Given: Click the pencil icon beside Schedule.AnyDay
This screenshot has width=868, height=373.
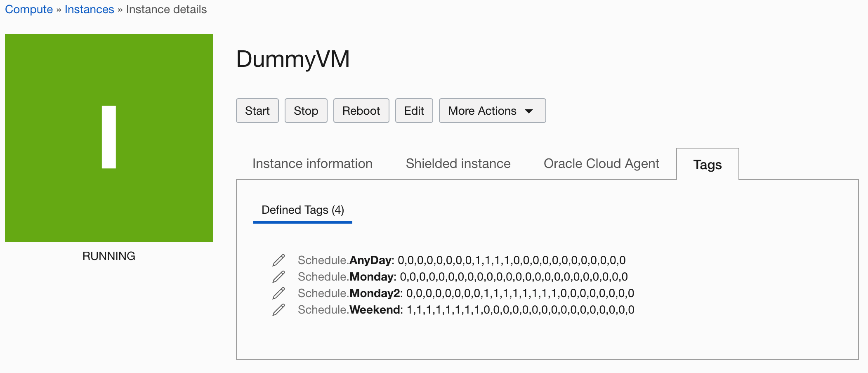Looking at the screenshot, I should point(279,260).
